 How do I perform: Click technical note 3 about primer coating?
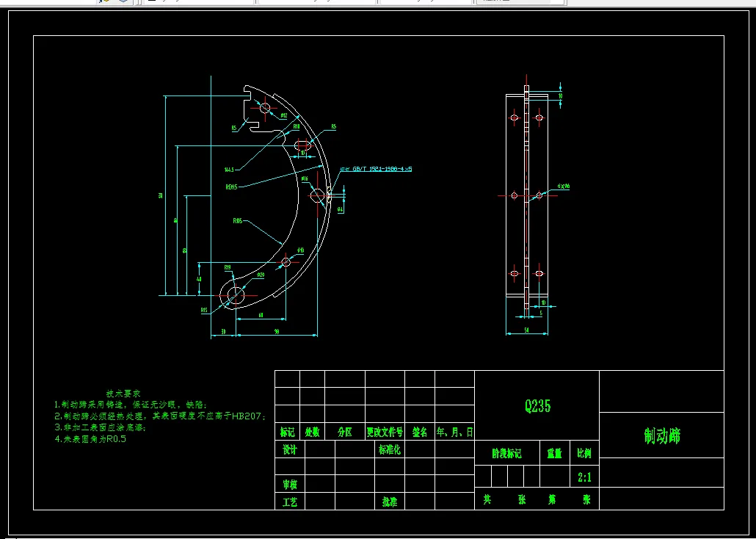pyautogui.click(x=101, y=427)
